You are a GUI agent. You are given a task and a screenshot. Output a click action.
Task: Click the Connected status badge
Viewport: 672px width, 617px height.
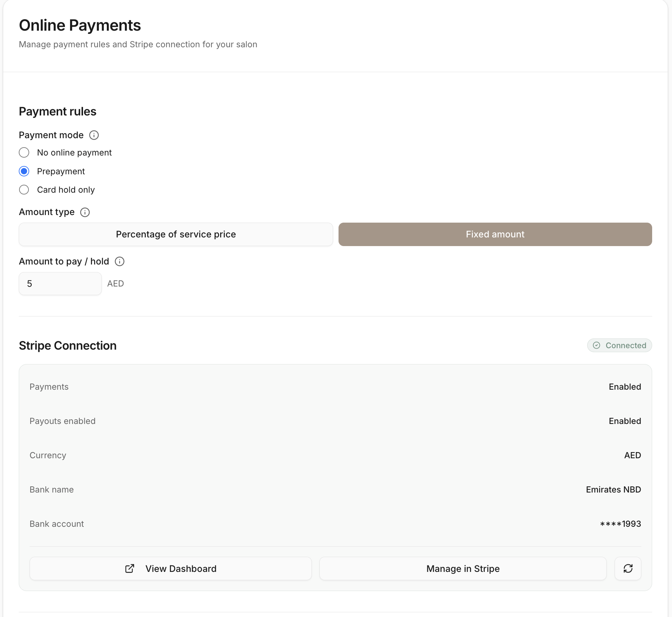click(619, 345)
